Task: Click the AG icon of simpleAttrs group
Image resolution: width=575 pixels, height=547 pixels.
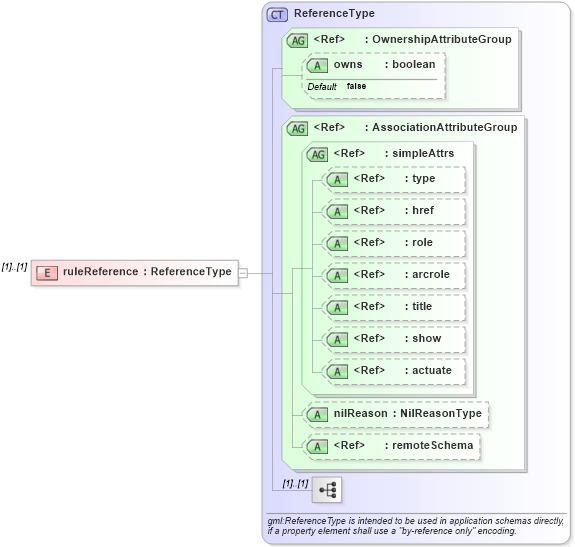Action: pyautogui.click(x=318, y=155)
